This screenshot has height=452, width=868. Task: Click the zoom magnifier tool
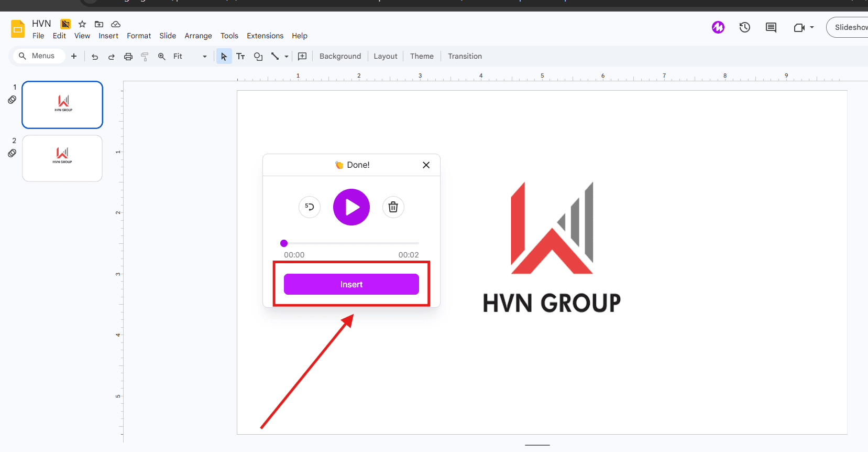[x=162, y=56]
